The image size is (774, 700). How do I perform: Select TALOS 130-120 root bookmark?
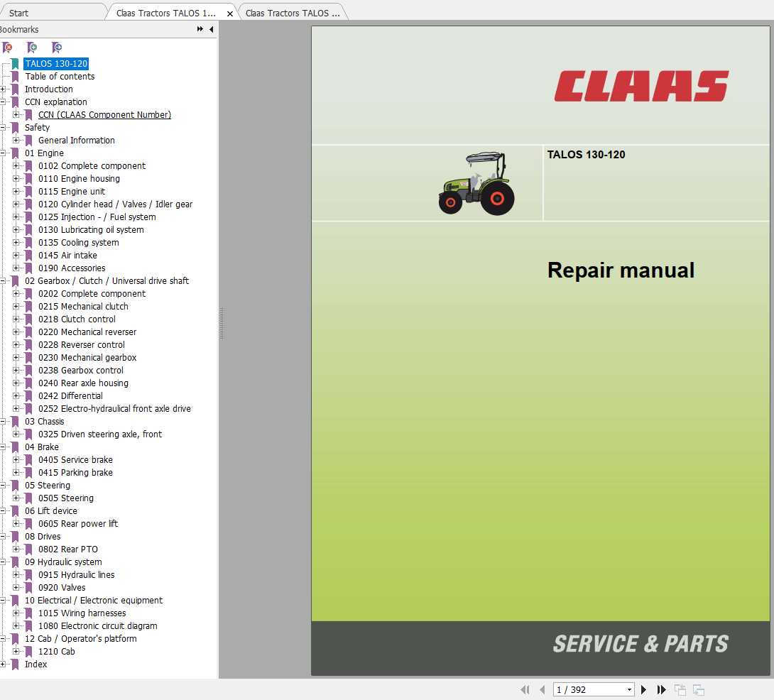pyautogui.click(x=56, y=64)
